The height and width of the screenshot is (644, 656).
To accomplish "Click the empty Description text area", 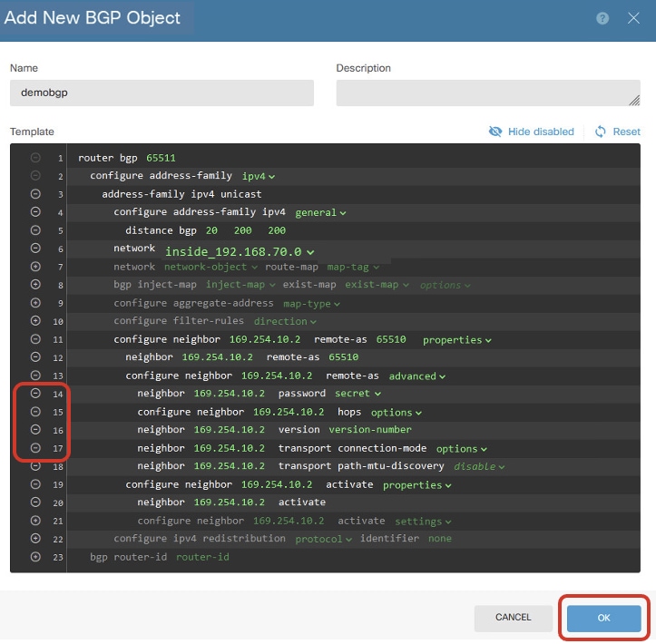I will point(488,93).
